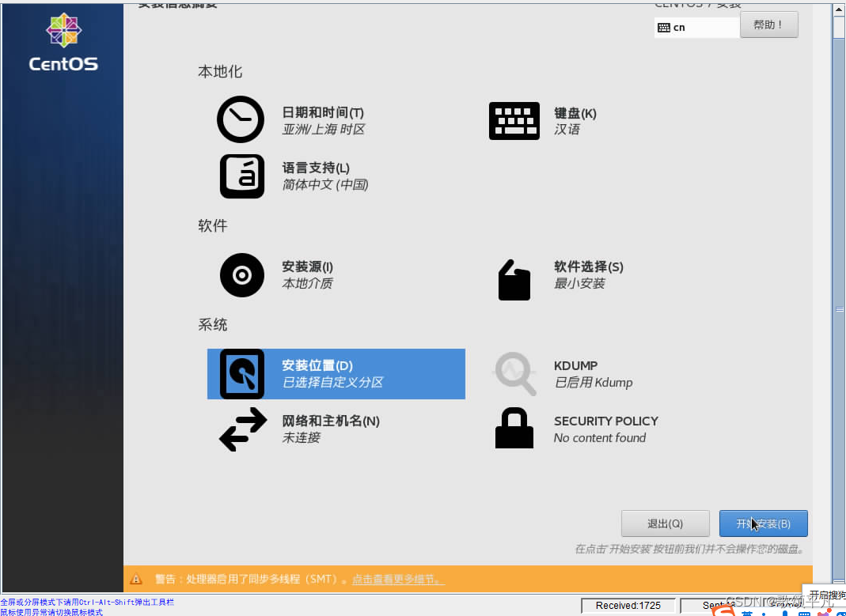Click the 退出(Q) quit button

coord(666,523)
